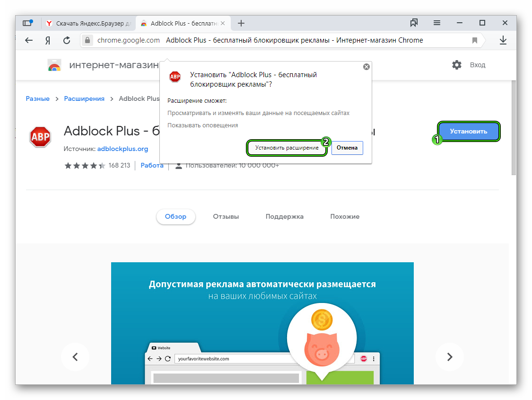Click the padlock site security icon
532x400 pixels.
point(87,40)
